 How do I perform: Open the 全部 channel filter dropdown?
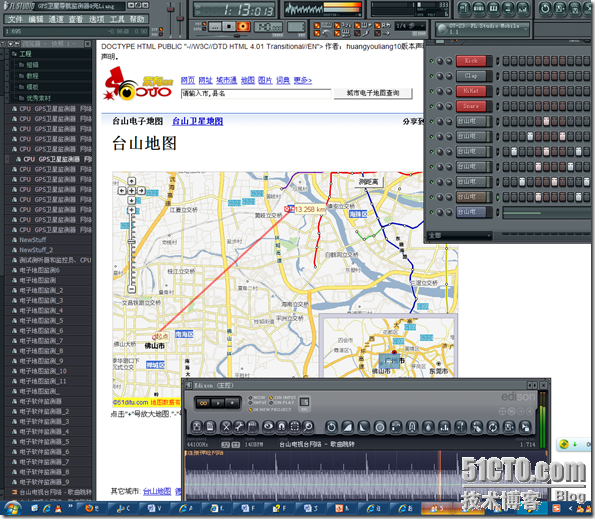click(x=460, y=235)
